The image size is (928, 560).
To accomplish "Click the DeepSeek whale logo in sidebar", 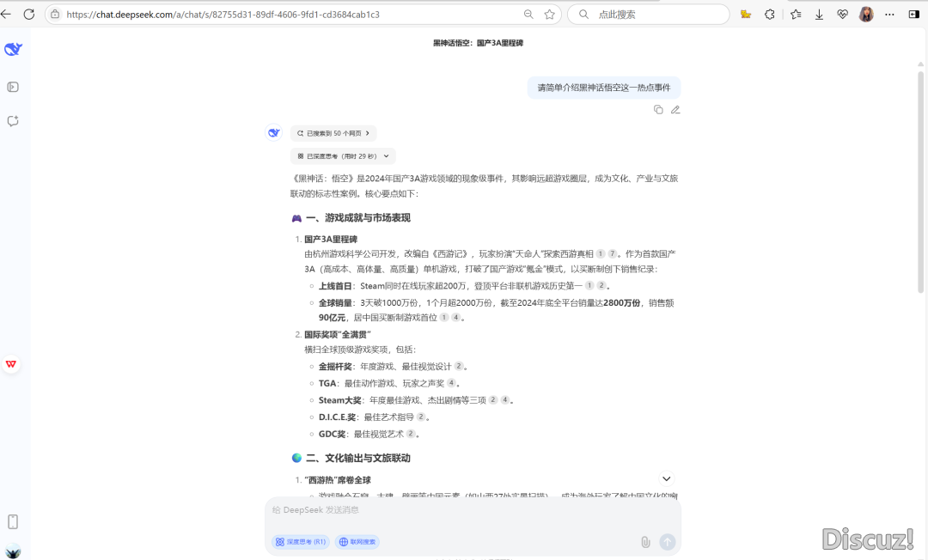I will point(13,50).
